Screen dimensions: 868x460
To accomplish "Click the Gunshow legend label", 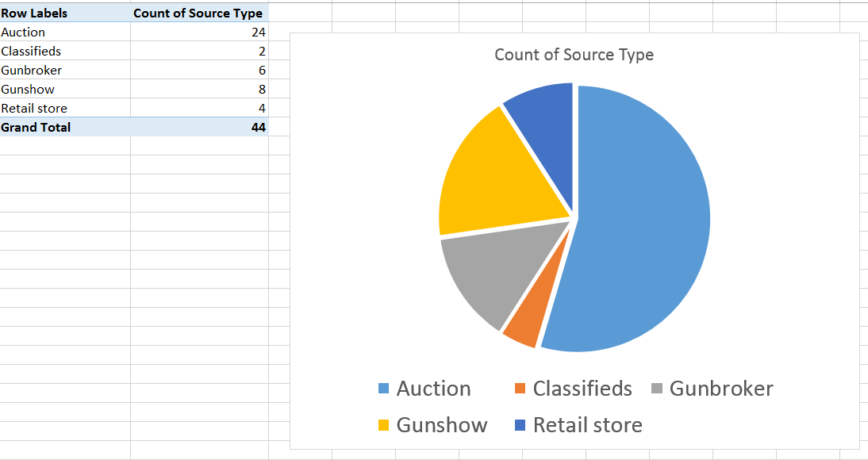I will 442,425.
